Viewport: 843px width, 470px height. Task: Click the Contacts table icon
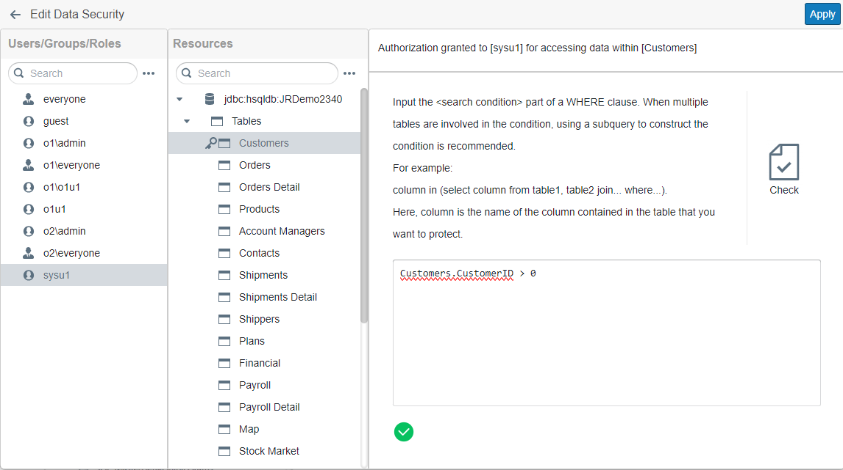point(224,253)
